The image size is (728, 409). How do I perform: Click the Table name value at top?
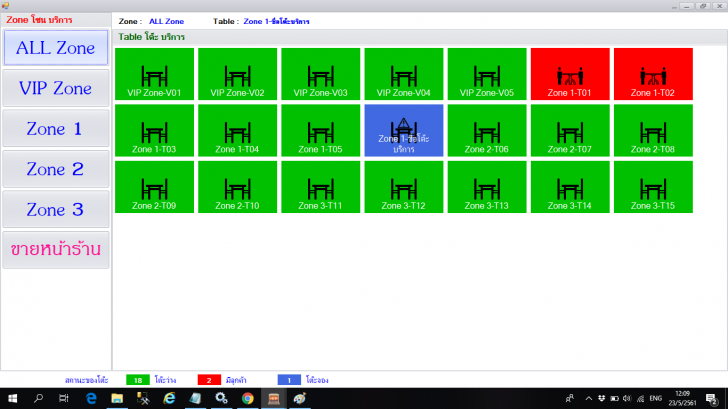coord(276,21)
